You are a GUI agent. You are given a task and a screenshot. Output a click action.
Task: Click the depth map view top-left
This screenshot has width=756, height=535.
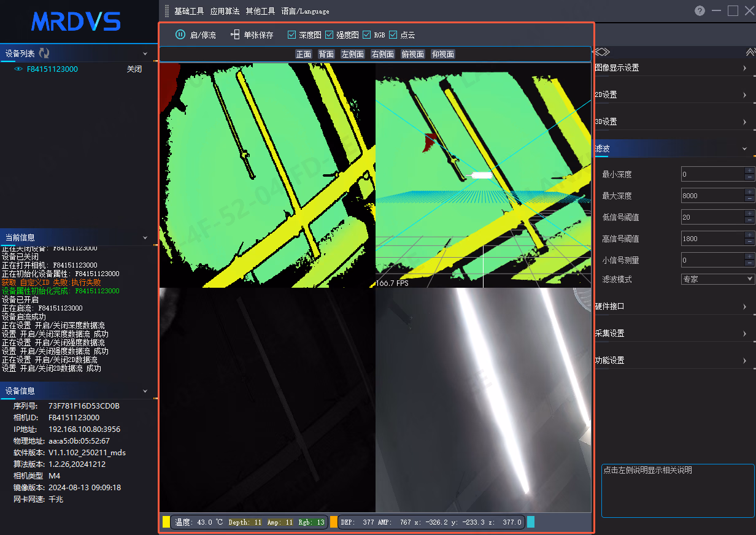pyautogui.click(x=268, y=175)
